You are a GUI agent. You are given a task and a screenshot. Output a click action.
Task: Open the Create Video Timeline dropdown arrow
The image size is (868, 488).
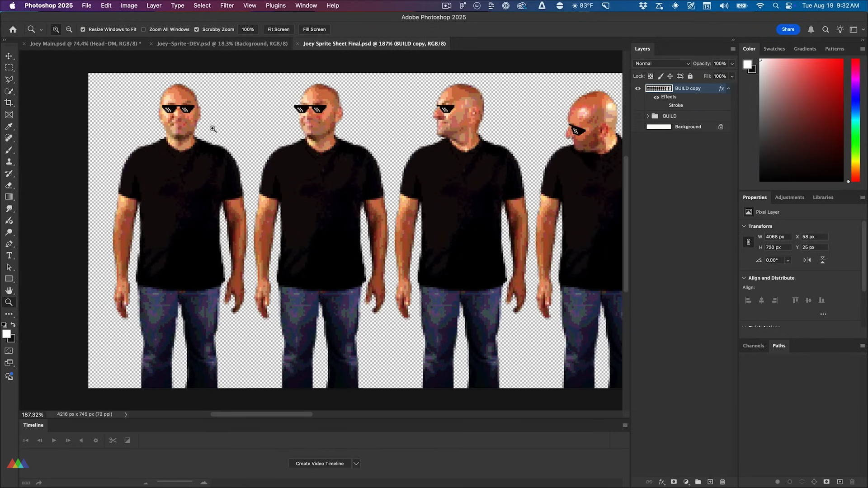[x=356, y=464]
